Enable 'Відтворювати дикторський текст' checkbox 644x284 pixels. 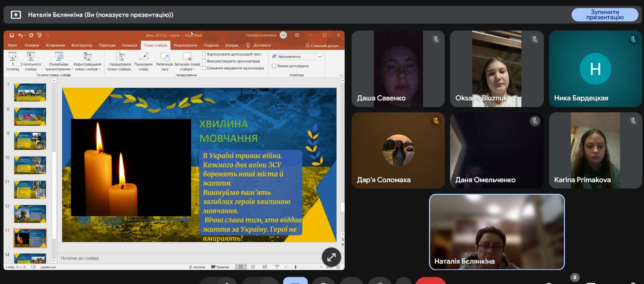(204, 54)
